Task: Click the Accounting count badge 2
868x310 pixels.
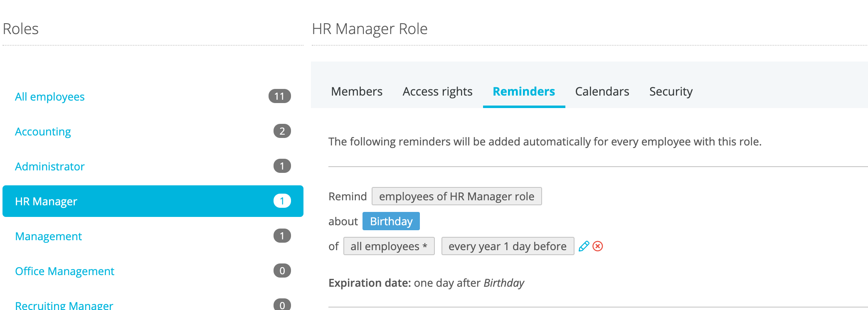Action: 282,131
